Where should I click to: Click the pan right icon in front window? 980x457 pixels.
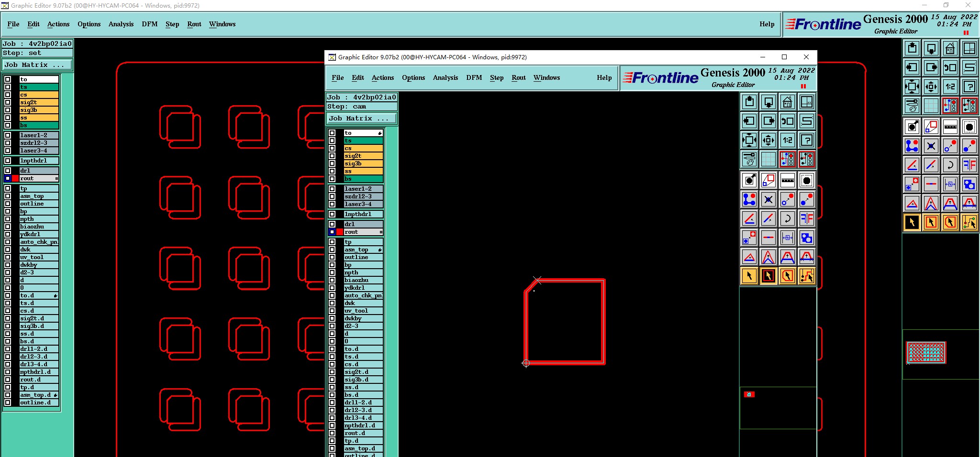click(768, 121)
